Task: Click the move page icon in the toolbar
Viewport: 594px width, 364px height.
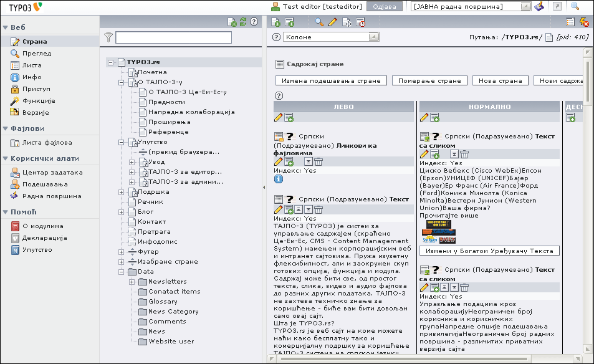Action: point(347,22)
